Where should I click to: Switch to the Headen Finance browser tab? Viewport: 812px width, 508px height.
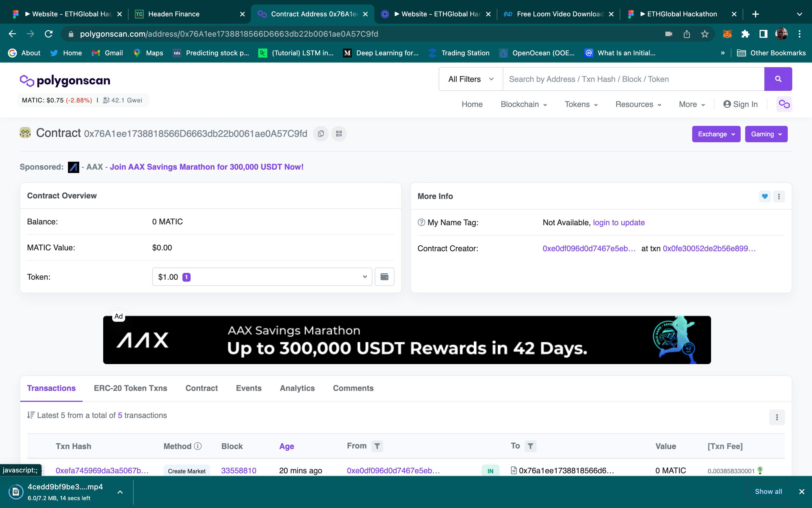point(189,14)
